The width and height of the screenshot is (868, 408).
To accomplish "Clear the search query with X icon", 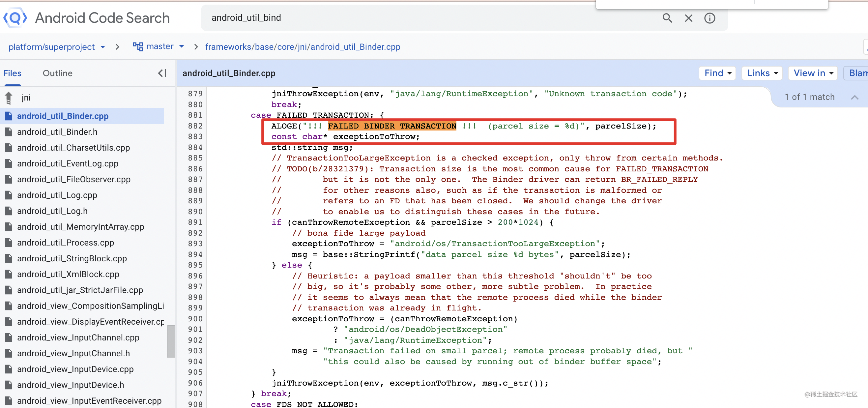I will tap(688, 18).
